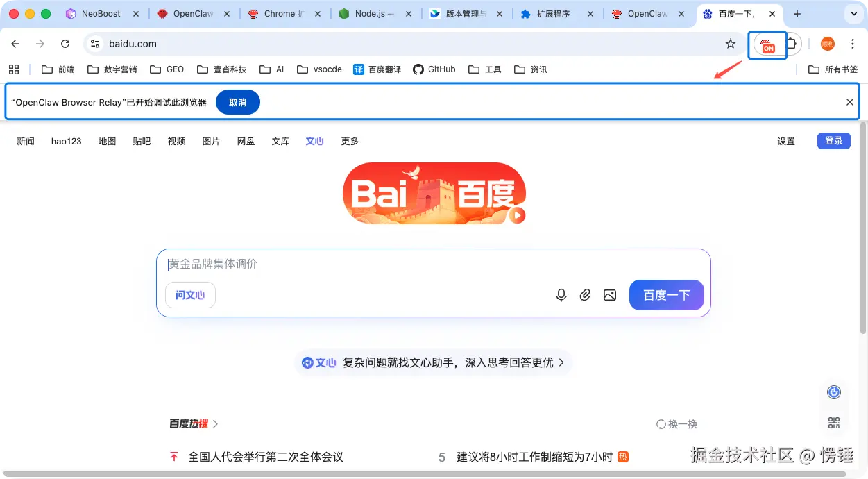868x479 pixels.
Task: Open the hao123 link
Action: (x=67, y=141)
